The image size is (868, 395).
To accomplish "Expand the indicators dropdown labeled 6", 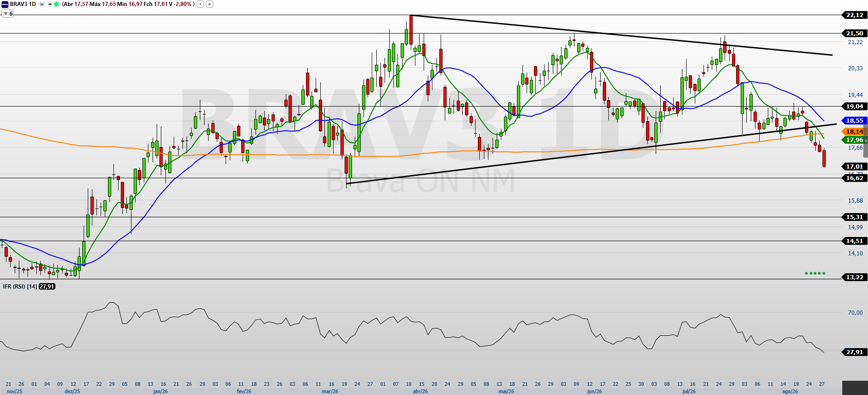I will [x=8, y=14].
